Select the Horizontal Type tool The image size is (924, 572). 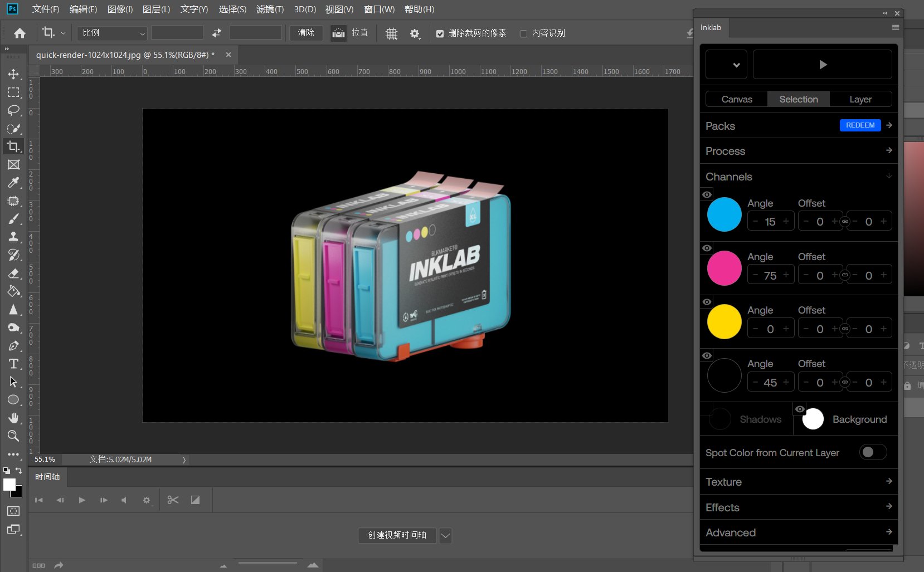tap(13, 364)
